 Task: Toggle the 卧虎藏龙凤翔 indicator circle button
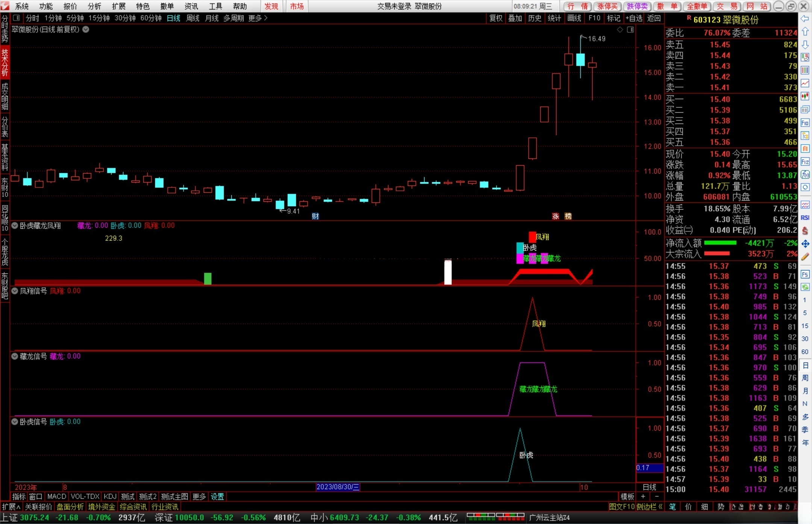(15, 226)
